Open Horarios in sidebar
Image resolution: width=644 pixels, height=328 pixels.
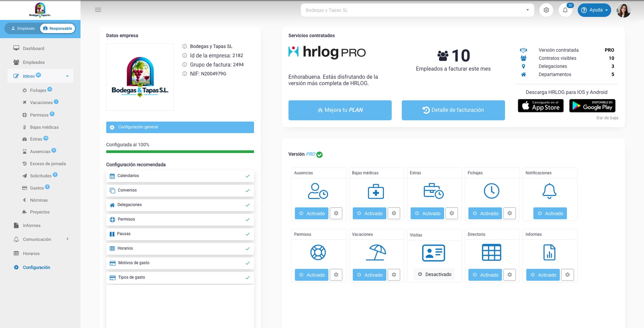[31, 254]
